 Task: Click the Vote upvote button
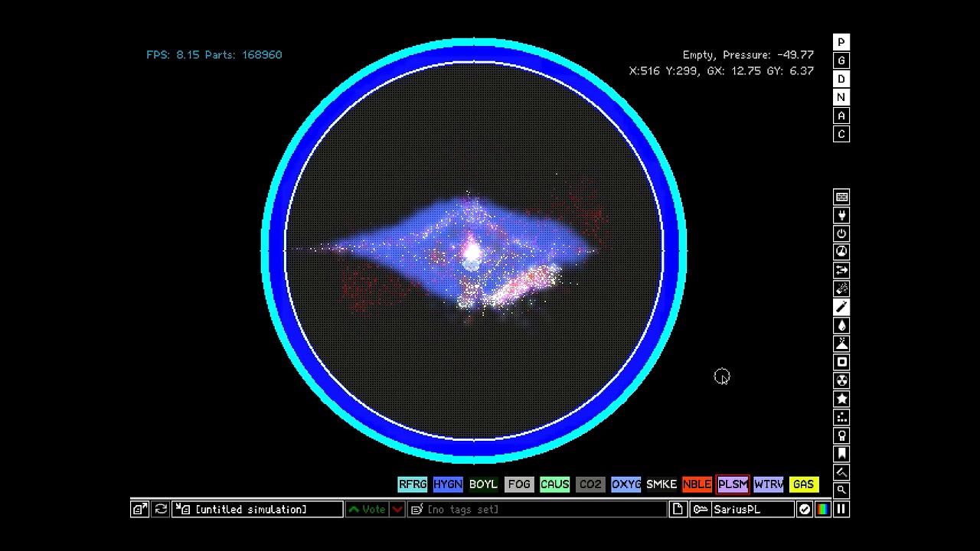pyautogui.click(x=367, y=510)
